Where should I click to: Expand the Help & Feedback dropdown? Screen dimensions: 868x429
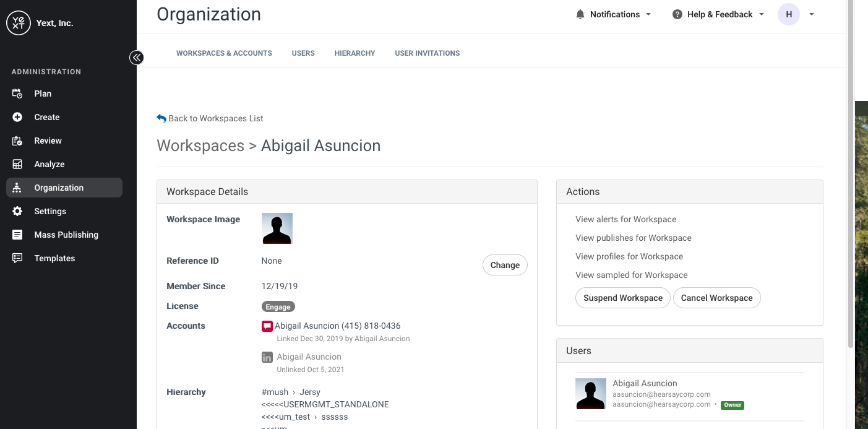[x=762, y=14]
